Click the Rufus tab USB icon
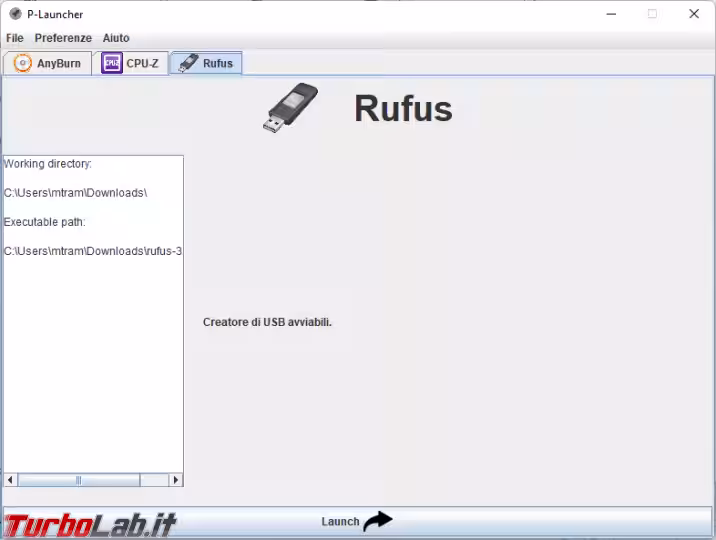The width and height of the screenshot is (716, 540). [x=188, y=63]
